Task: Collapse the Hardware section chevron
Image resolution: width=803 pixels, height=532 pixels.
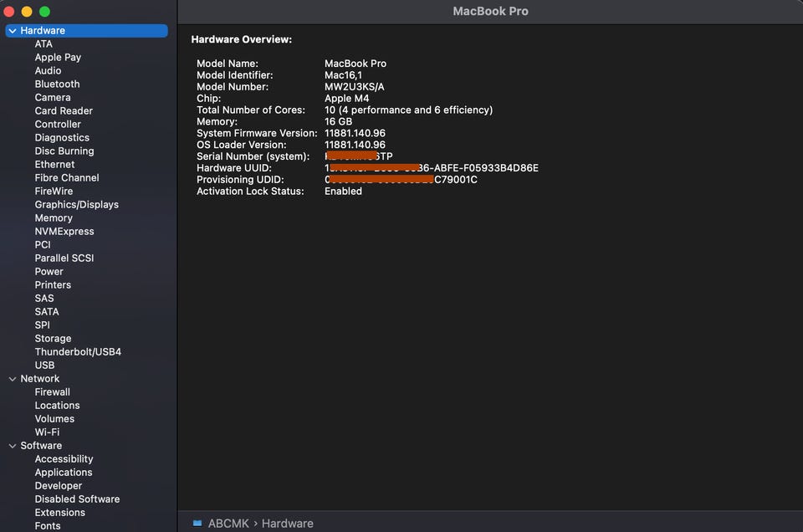Action: [13, 31]
